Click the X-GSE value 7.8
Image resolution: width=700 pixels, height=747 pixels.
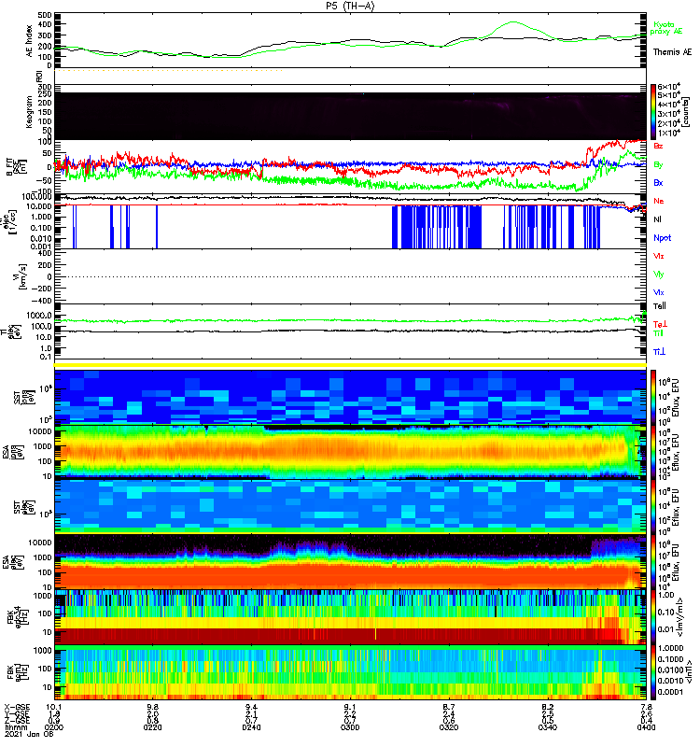(x=646, y=707)
